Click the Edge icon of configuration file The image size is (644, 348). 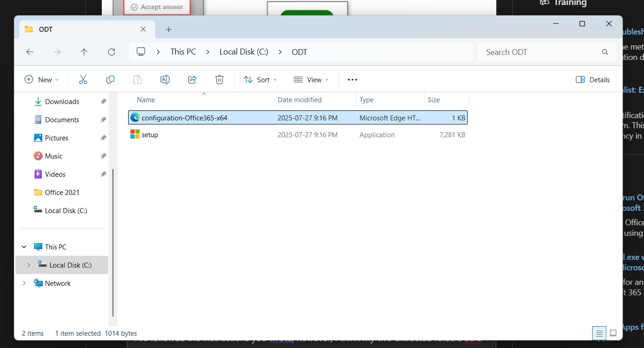(x=135, y=117)
